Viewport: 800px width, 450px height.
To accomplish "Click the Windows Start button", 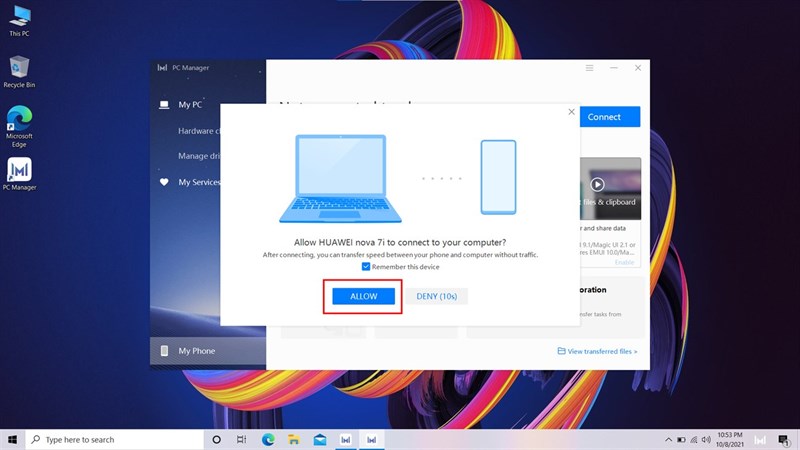I will pyautogui.click(x=13, y=439).
